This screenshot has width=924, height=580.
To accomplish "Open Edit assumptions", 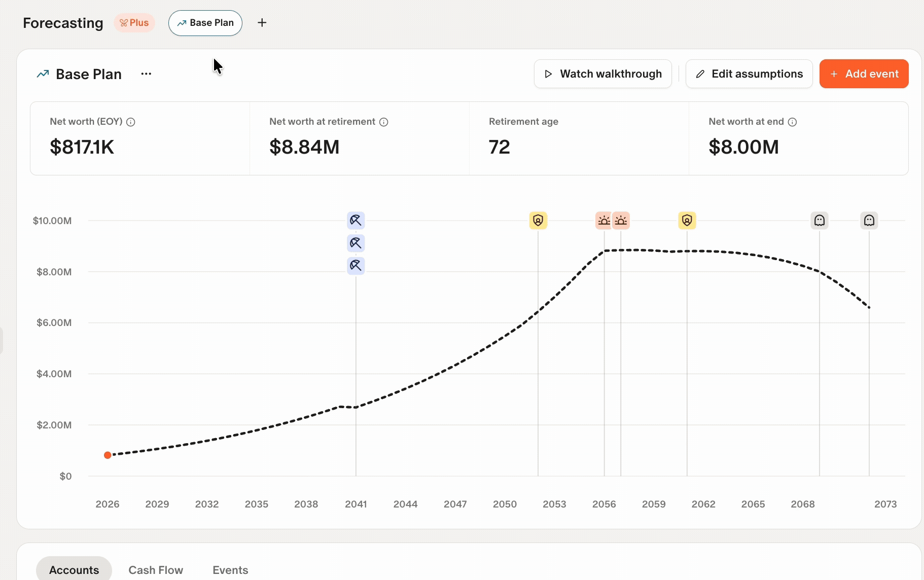I will pos(749,74).
